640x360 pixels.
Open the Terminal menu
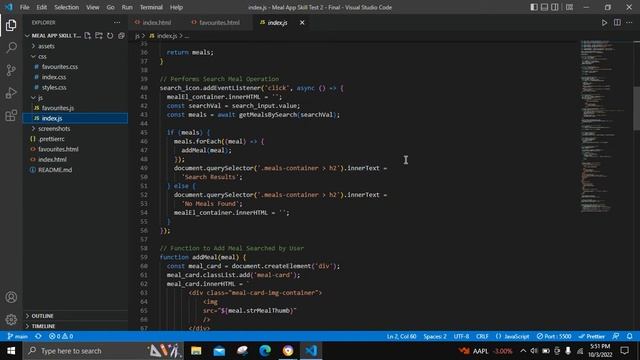click(x=151, y=7)
